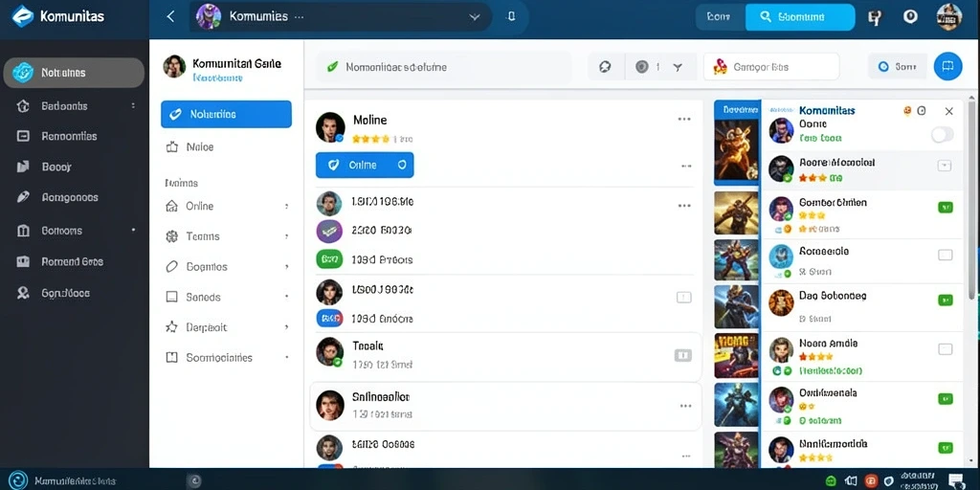This screenshot has height=490, width=980.
Task: Click the blue Online button under Moline
Action: 365,165
